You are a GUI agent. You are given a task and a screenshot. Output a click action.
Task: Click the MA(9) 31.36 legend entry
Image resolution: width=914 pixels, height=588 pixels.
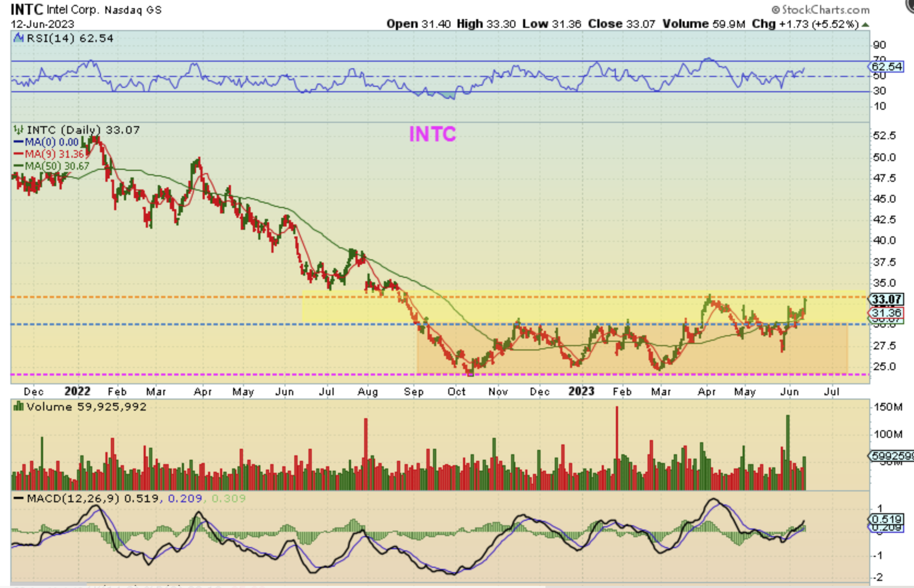tap(55, 154)
